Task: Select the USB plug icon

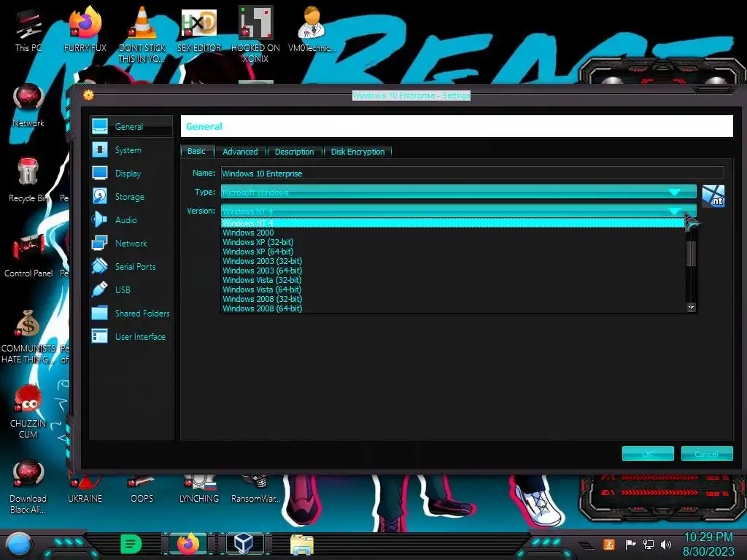Action: [100, 289]
